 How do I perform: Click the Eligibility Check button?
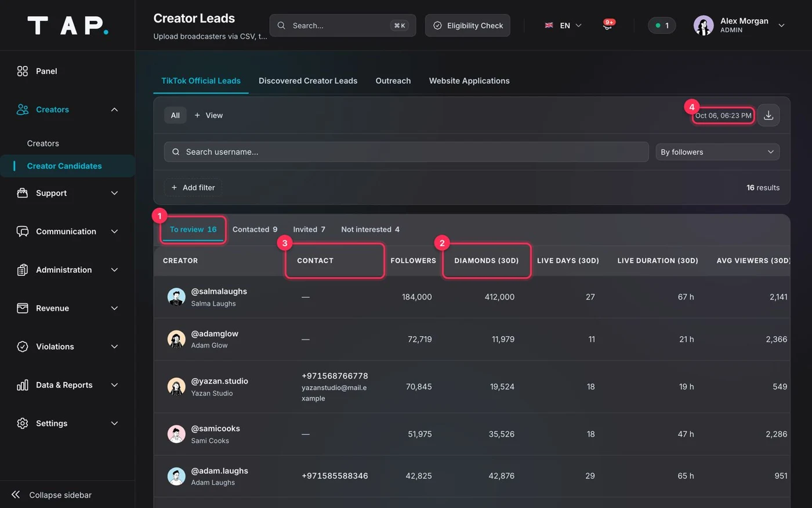coord(467,25)
